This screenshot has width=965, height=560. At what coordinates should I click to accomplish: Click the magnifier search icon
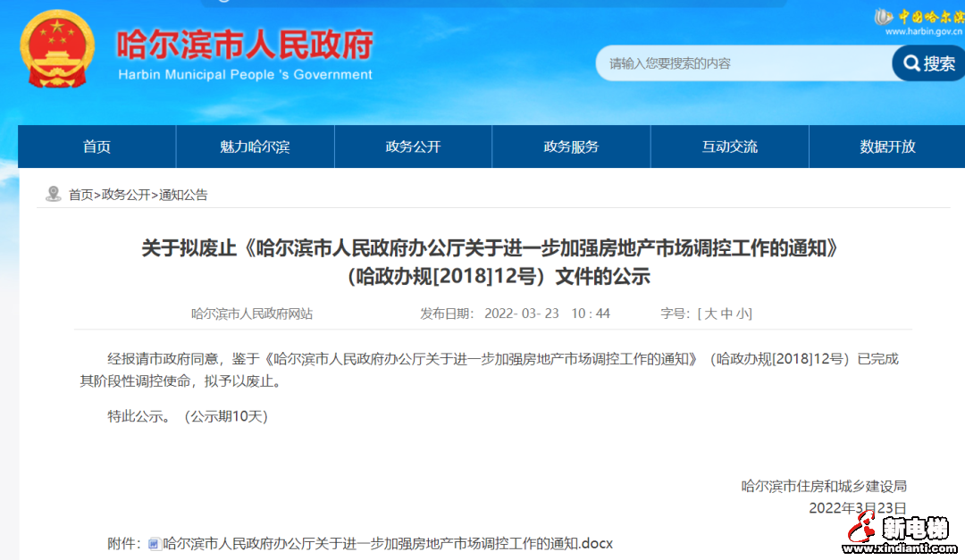coord(910,63)
